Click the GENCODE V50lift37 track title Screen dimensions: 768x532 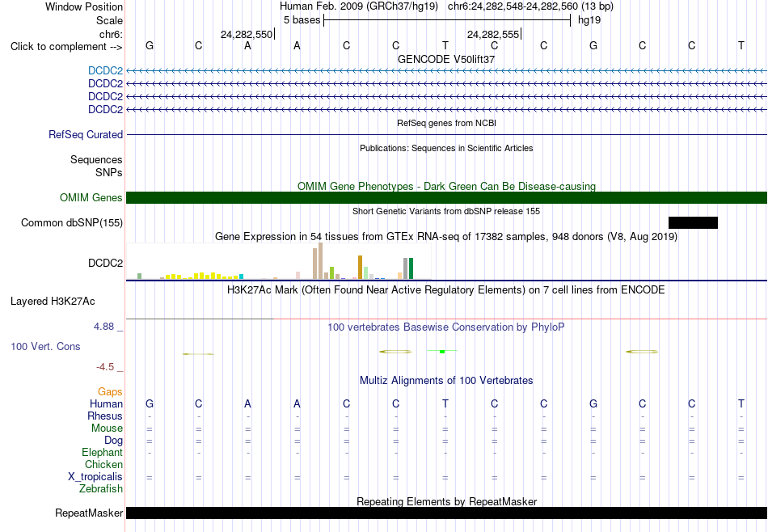pyautogui.click(x=446, y=59)
